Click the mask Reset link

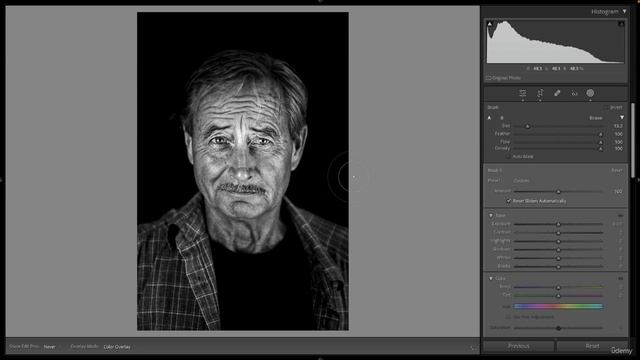(616, 170)
